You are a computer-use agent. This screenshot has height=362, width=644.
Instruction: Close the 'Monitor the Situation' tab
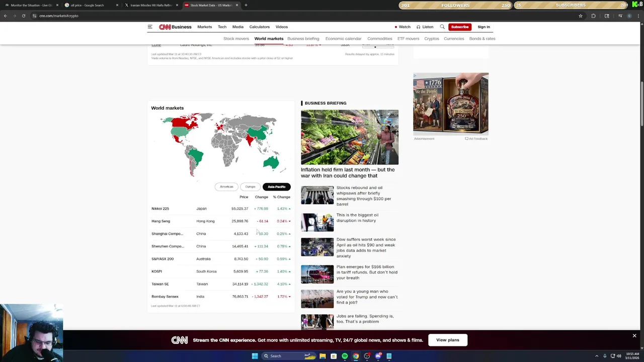click(x=57, y=5)
